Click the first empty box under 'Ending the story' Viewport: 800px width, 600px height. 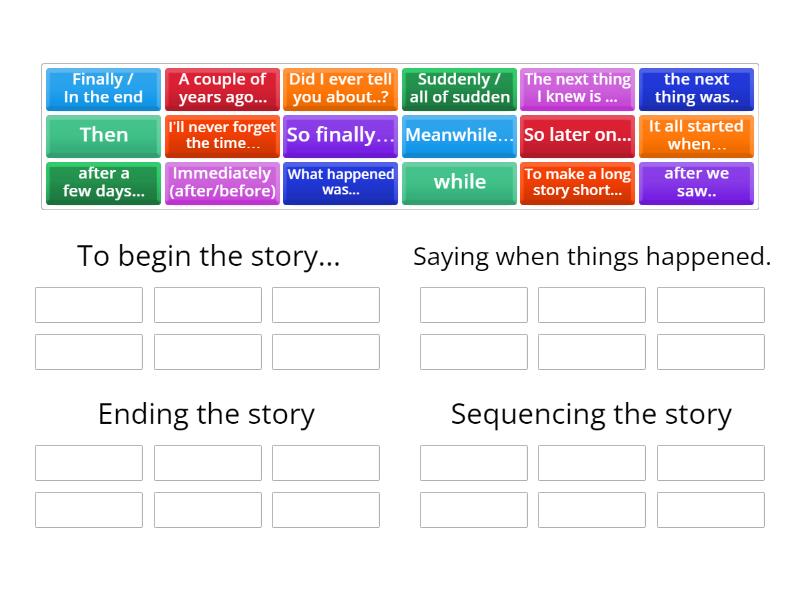pos(88,462)
